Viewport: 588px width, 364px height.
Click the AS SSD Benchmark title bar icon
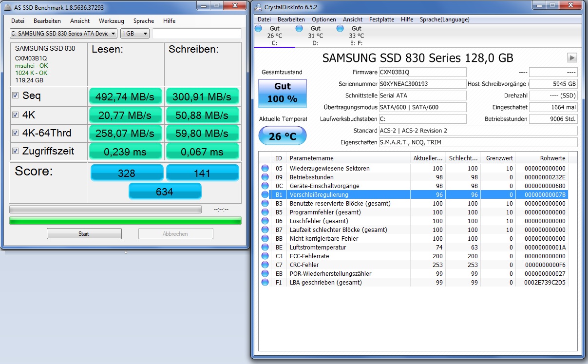click(7, 8)
